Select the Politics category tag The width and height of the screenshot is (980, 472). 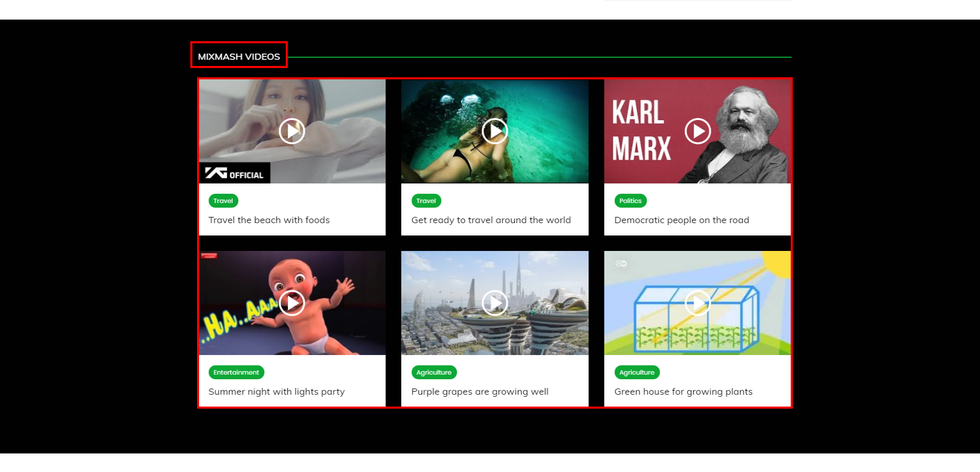(630, 201)
